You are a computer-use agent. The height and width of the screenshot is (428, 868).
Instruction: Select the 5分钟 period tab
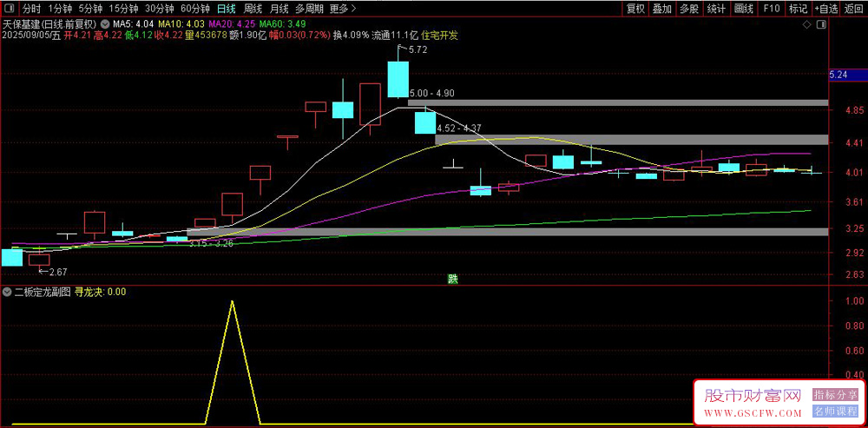click(x=90, y=9)
